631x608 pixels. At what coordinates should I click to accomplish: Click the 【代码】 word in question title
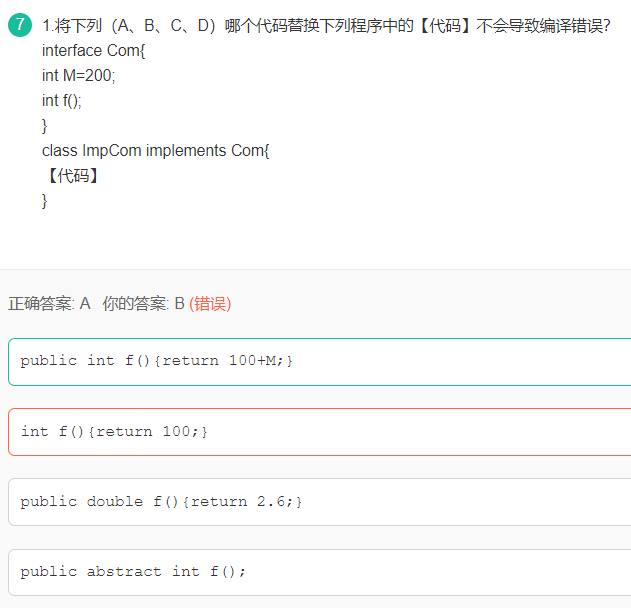[x=445, y=26]
